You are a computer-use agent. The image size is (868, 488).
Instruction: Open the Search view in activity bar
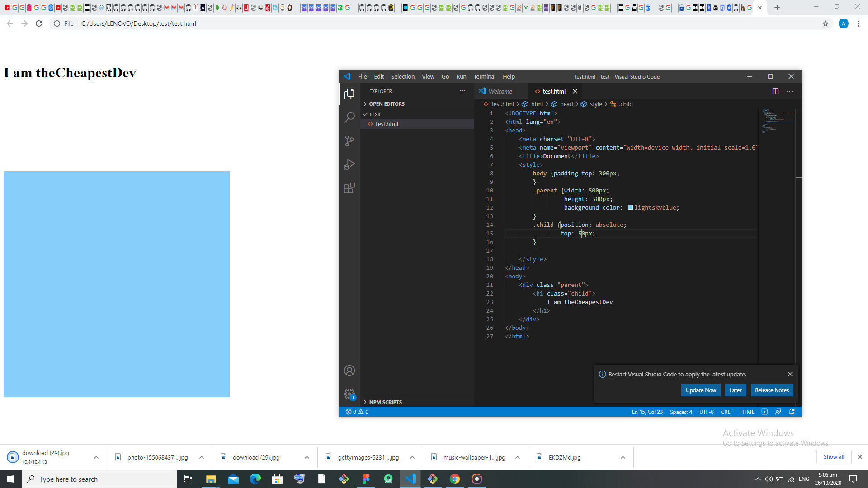(x=349, y=117)
